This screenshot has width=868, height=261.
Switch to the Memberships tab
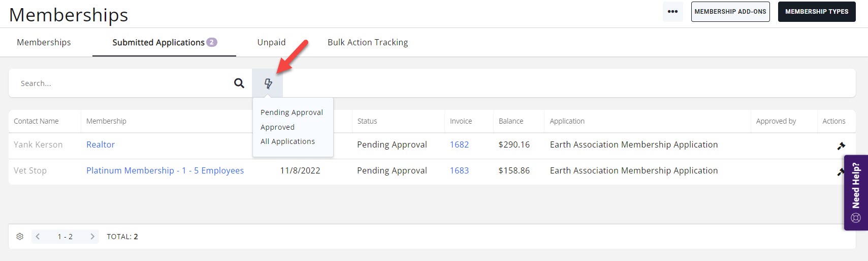click(x=44, y=42)
